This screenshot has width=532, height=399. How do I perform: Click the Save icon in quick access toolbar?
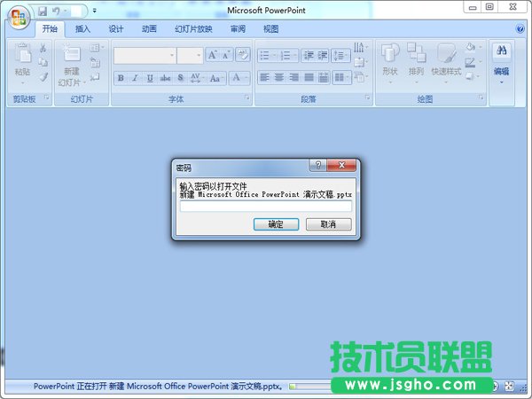click(x=42, y=11)
